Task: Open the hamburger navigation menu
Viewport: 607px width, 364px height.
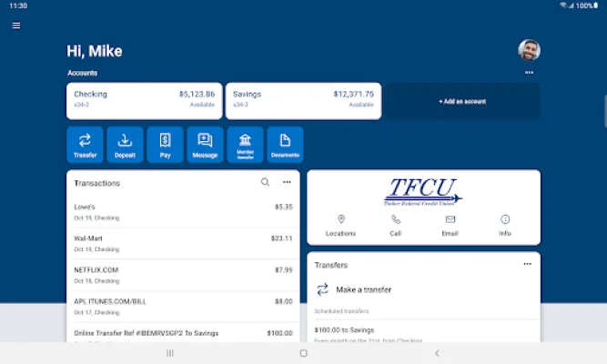Action: (x=15, y=25)
